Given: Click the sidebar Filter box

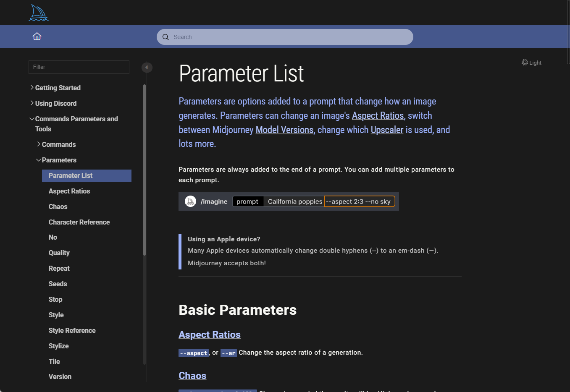Looking at the screenshot, I should point(79,67).
